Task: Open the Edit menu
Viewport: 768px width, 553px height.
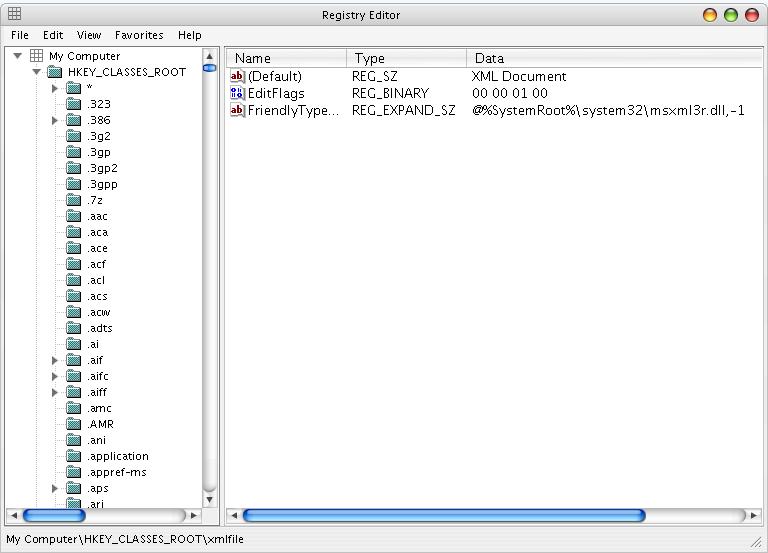Action: point(52,35)
